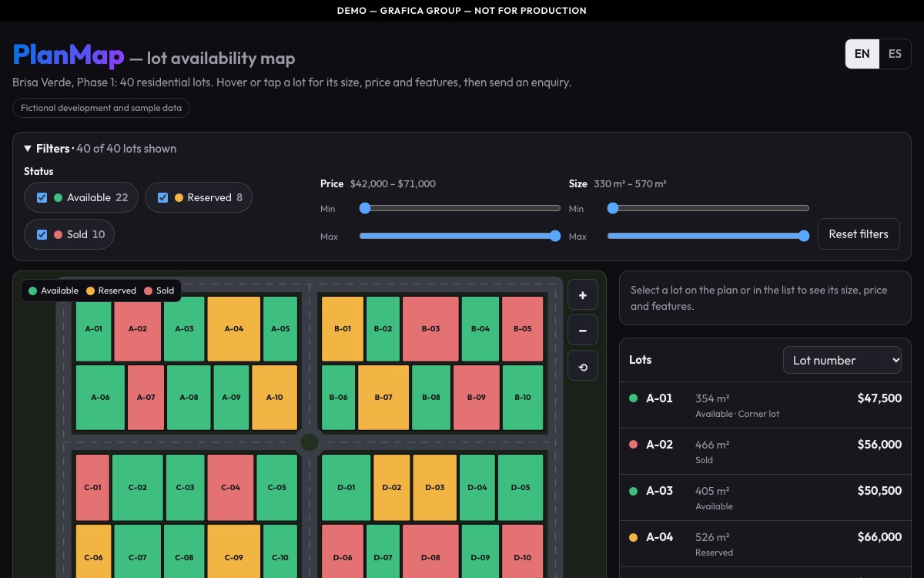
Task: Select sold lot D-10 on the map
Action: [x=523, y=552]
